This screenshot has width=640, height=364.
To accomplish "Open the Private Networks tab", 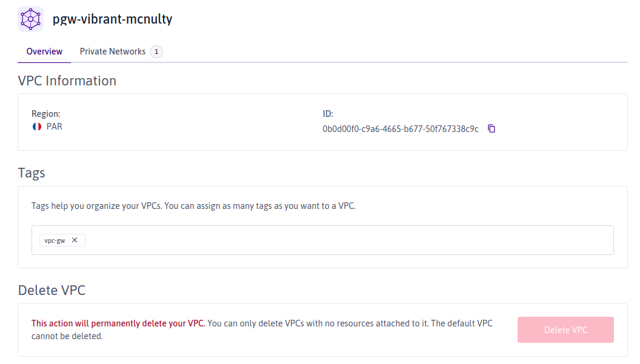I will (113, 51).
